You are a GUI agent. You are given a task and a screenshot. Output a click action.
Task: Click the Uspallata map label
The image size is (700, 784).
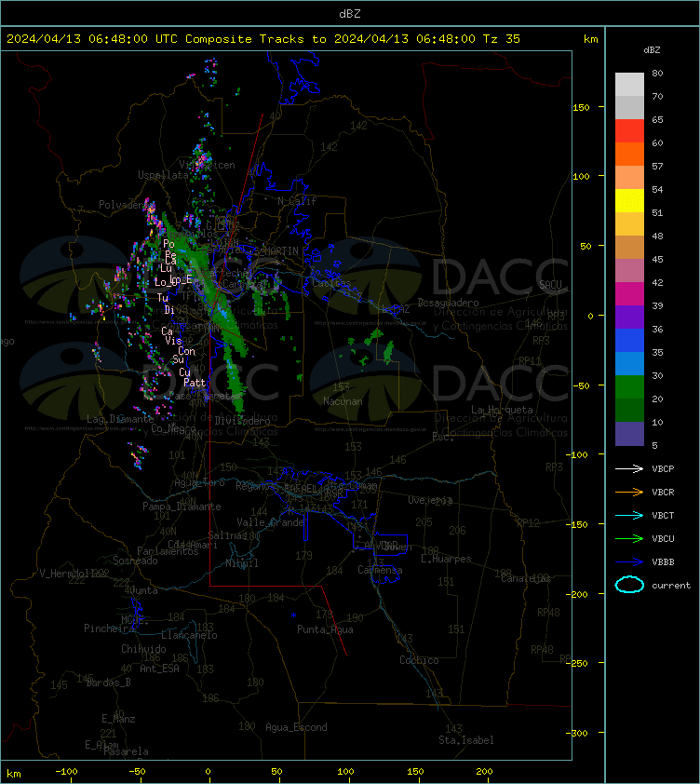pos(163,175)
